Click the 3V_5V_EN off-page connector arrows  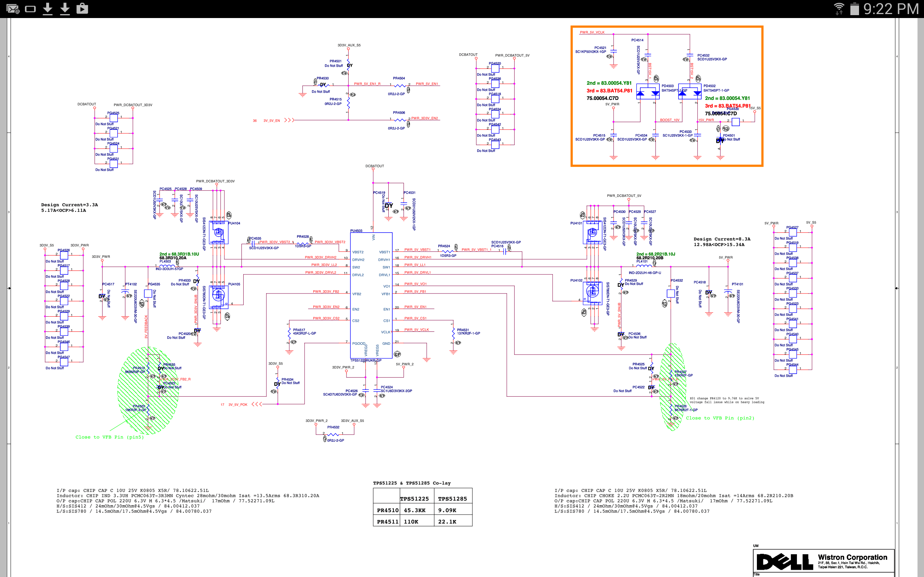pyautogui.click(x=289, y=120)
